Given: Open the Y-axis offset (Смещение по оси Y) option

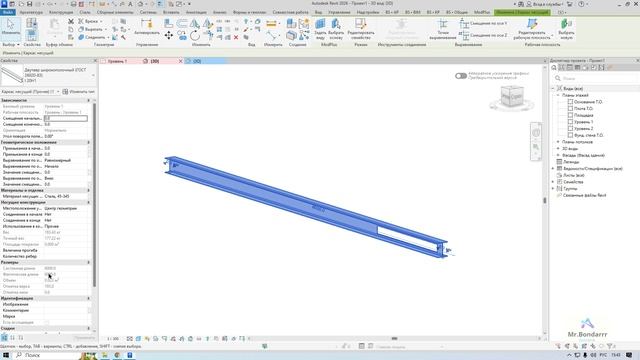Looking at the screenshot, I should [x=484, y=24].
